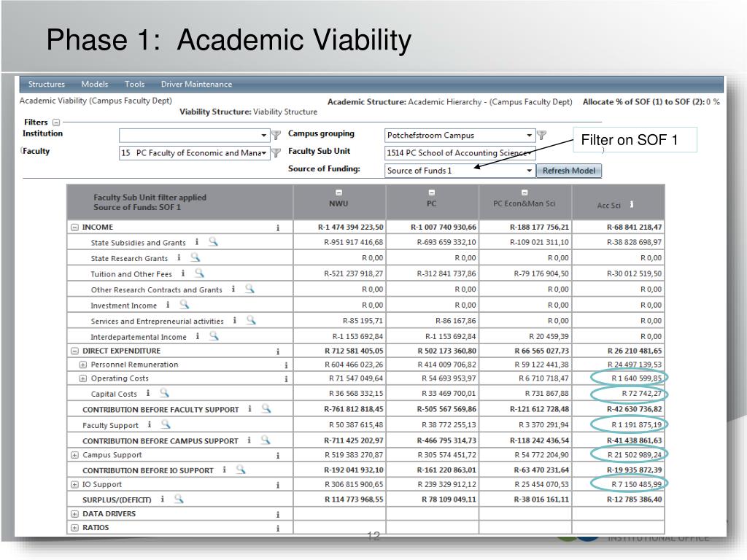Select Acc Sci deficit R-12 785 386,40
The height and width of the screenshot is (560, 747).
tap(635, 499)
